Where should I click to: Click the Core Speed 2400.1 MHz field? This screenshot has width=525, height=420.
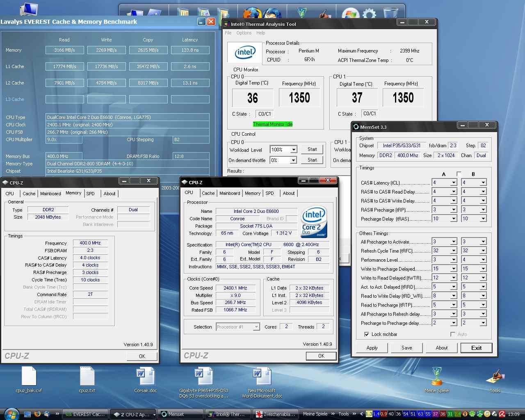235,288
